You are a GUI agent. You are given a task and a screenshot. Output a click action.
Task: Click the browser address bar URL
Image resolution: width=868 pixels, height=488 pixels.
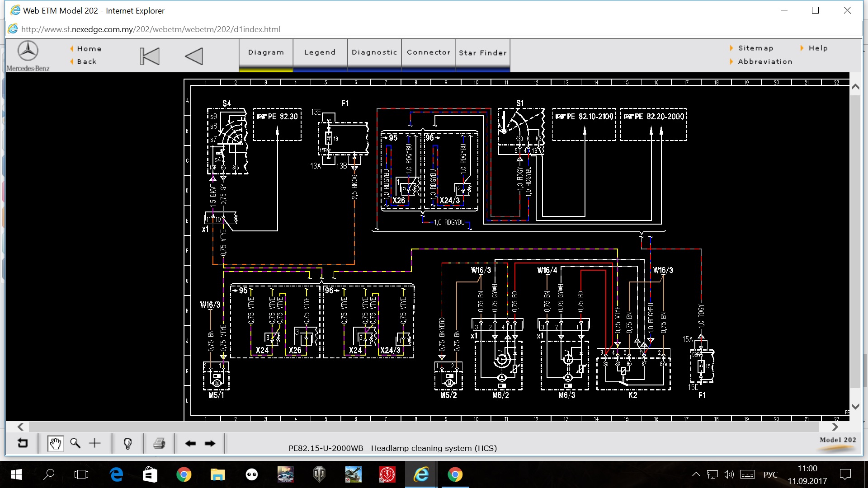(151, 29)
